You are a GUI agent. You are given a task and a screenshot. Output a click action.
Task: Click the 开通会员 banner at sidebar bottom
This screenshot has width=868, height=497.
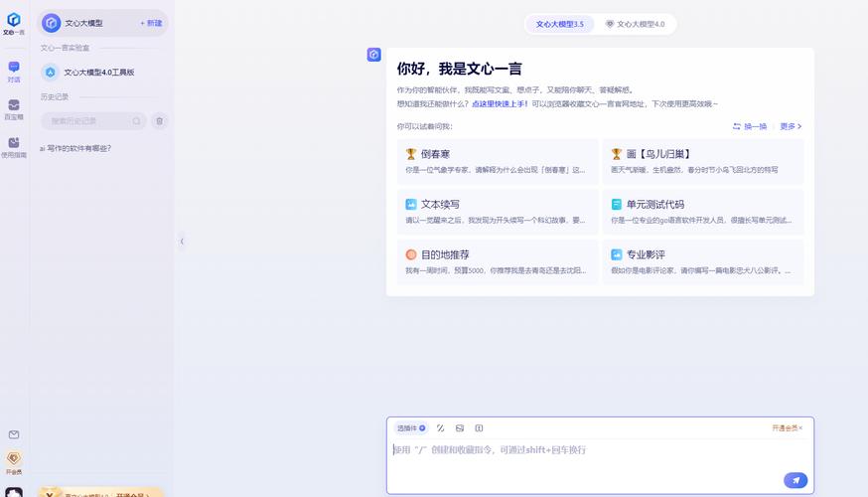pos(102,492)
